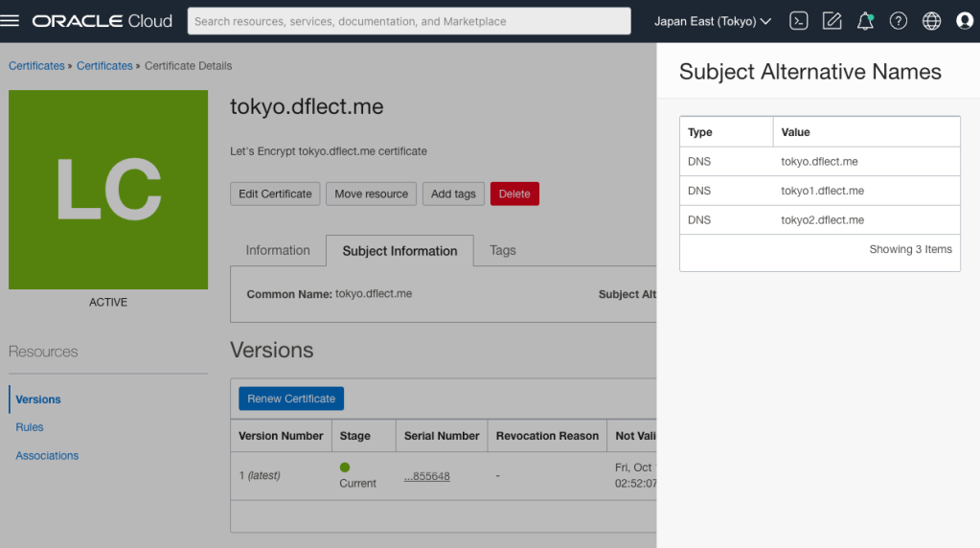Click the Edit Certificate button
The height and width of the screenshot is (548, 980).
(x=275, y=194)
